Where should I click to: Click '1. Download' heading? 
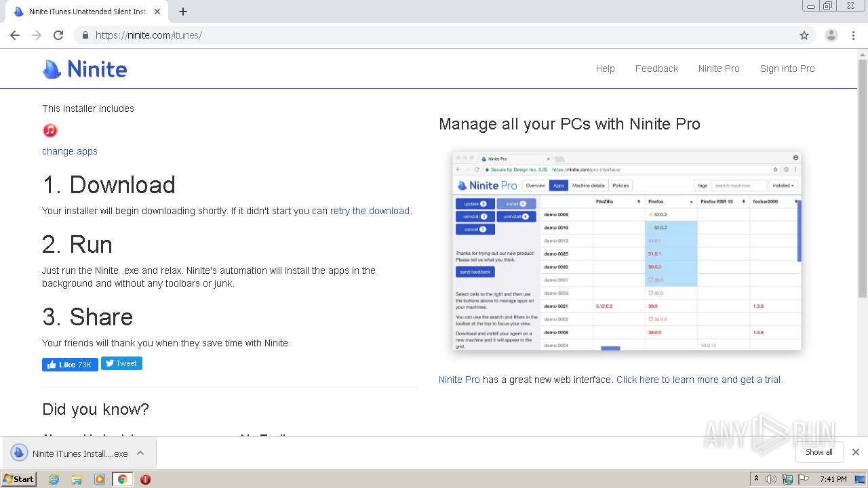pos(108,185)
